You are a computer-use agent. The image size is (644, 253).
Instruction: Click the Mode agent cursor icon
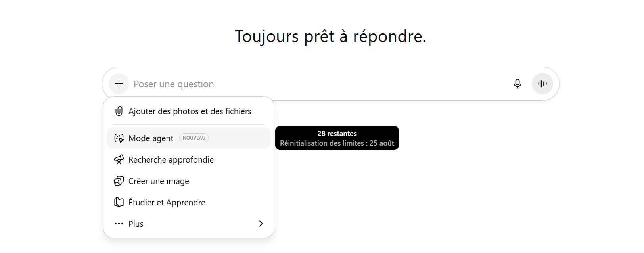tap(119, 138)
